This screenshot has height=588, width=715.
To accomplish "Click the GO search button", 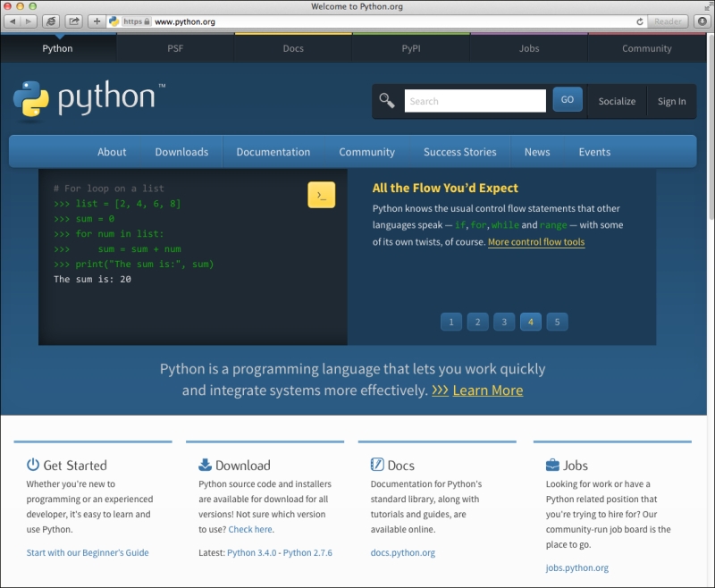I will click(x=568, y=99).
